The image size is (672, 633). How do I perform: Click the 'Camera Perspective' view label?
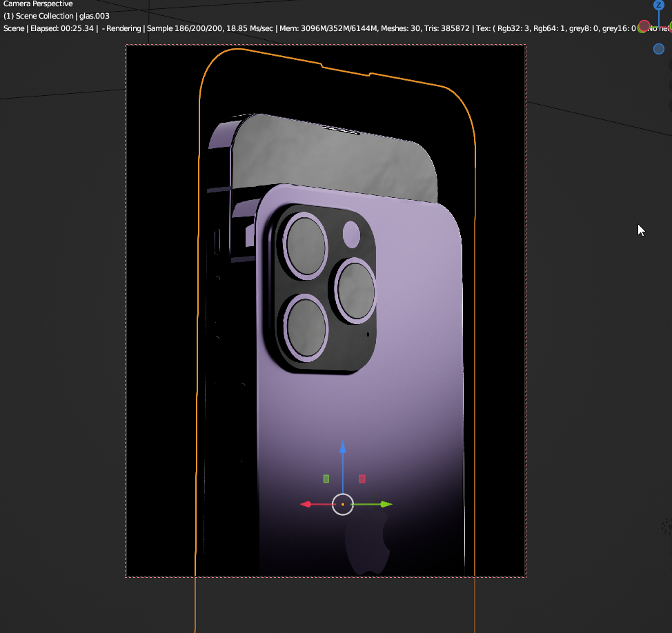pyautogui.click(x=38, y=4)
